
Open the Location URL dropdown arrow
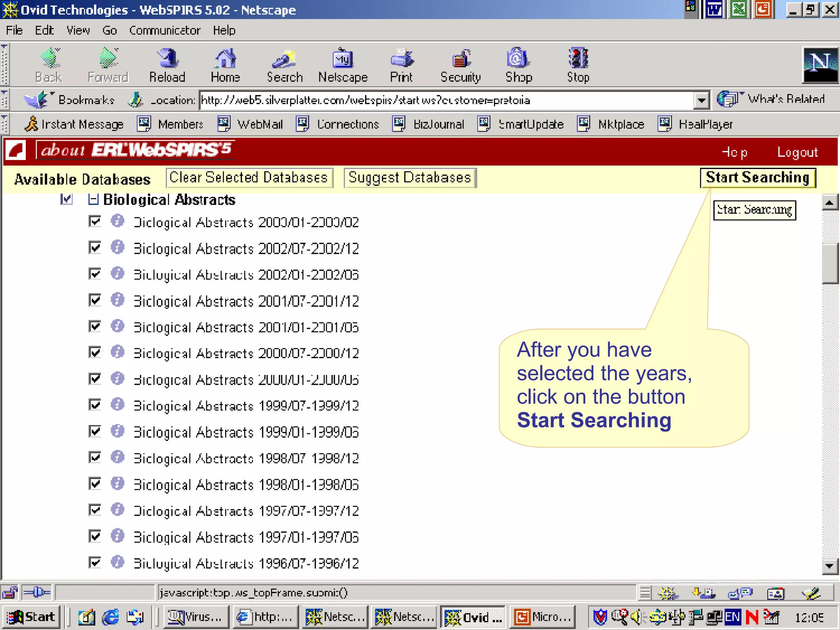click(702, 100)
